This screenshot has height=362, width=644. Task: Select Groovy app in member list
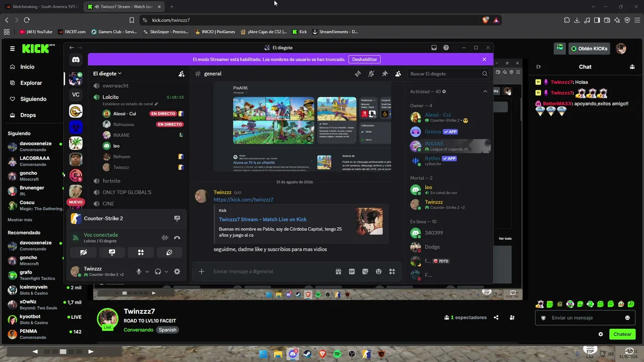point(448,132)
